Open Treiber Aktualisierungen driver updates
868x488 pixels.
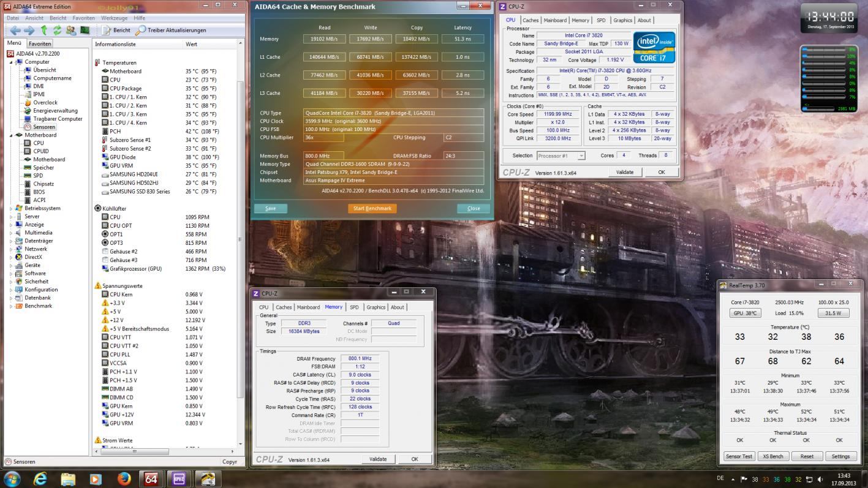171,30
